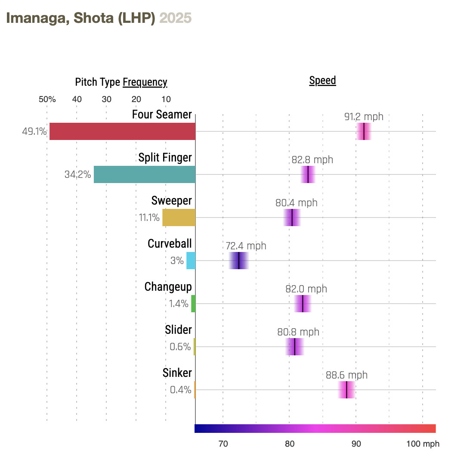Click the Sweeper 80.4 mph speed marker

click(292, 218)
